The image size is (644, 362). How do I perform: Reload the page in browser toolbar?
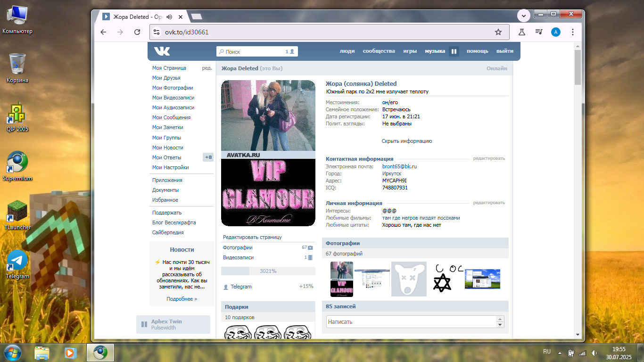click(137, 32)
